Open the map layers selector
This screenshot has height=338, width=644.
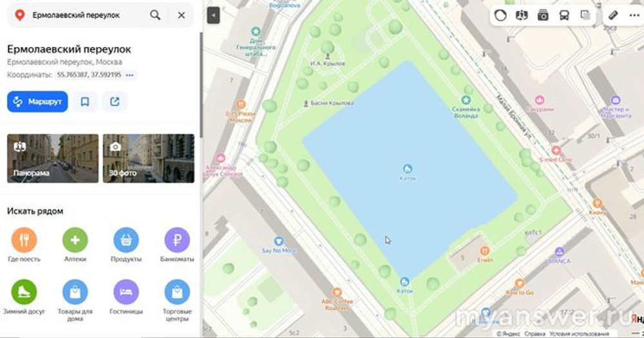coord(585,15)
